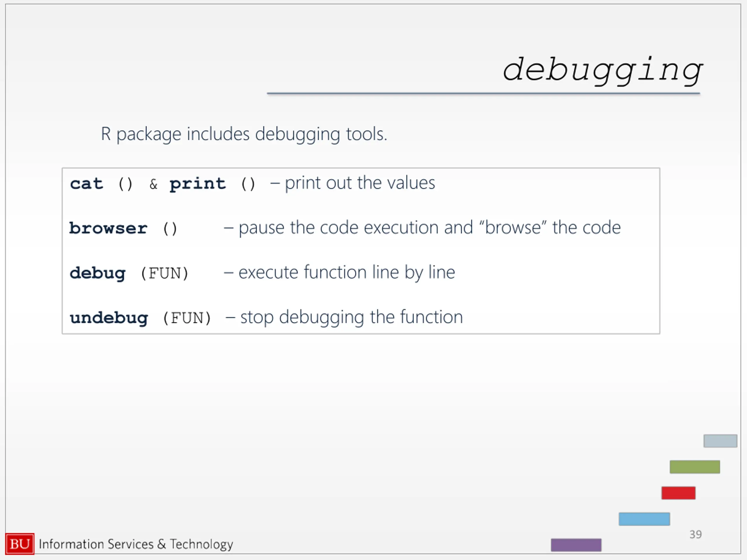
Task: Select the purple rectangle shape
Action: click(x=576, y=545)
